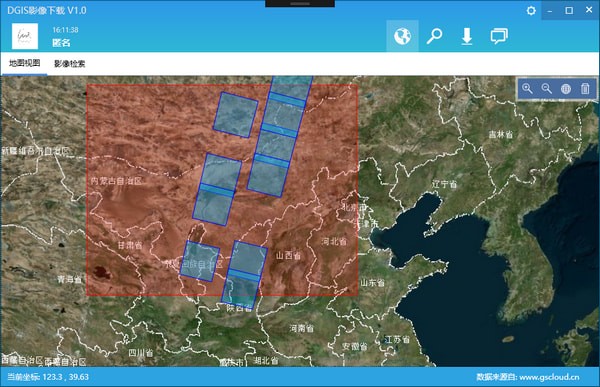
Task: Open settings with the gear icon
Action: [x=531, y=11]
